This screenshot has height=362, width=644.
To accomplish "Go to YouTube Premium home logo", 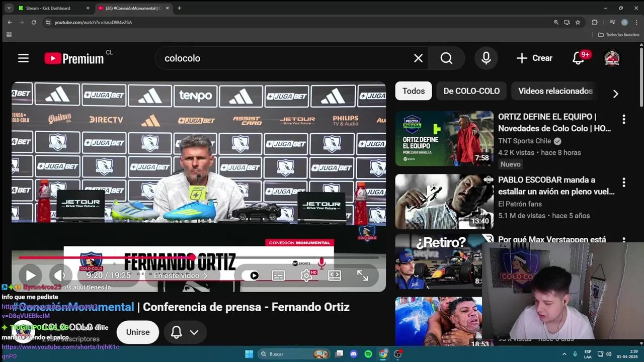I will [x=74, y=58].
